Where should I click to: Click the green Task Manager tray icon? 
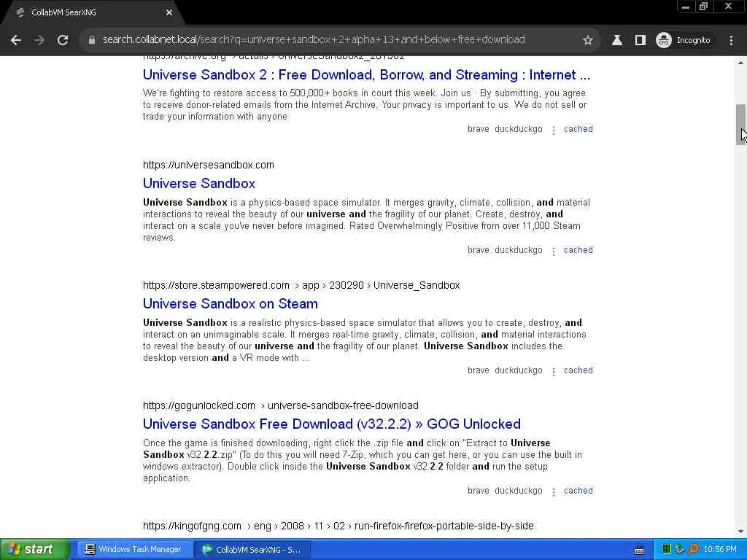(667, 550)
